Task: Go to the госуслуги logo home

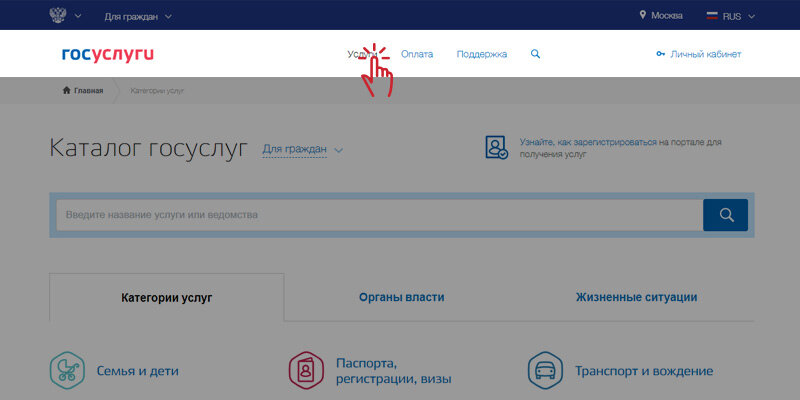Action: [108, 54]
